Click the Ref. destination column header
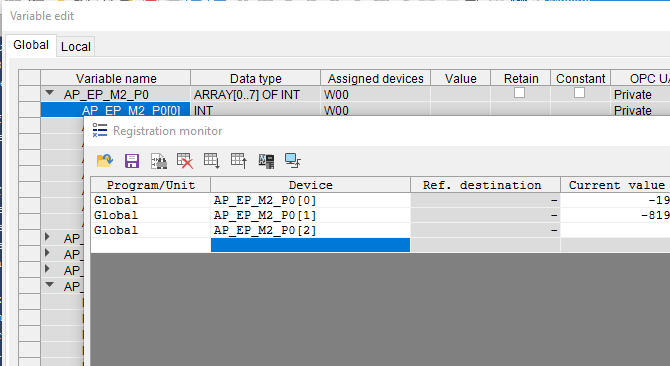 click(x=485, y=185)
